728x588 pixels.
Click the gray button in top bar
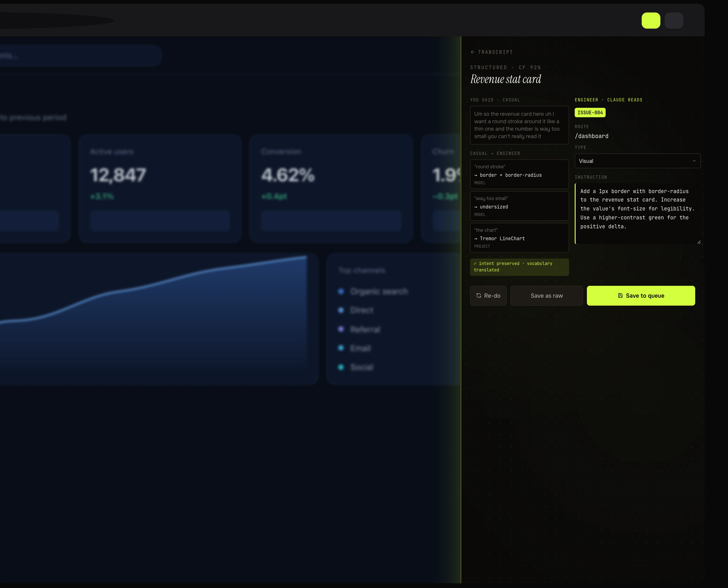pos(674,21)
